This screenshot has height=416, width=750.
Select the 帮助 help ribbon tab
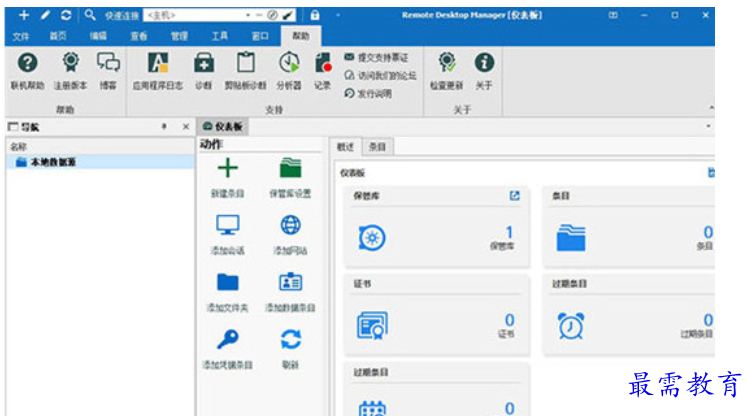(x=300, y=36)
